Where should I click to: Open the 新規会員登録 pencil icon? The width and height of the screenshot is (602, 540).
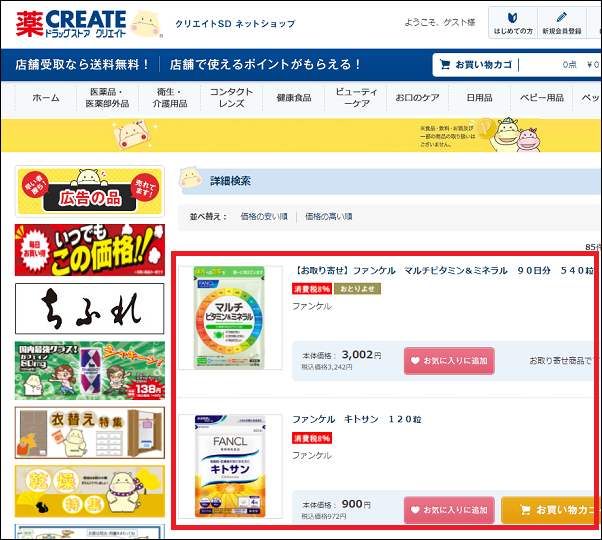[x=562, y=23]
